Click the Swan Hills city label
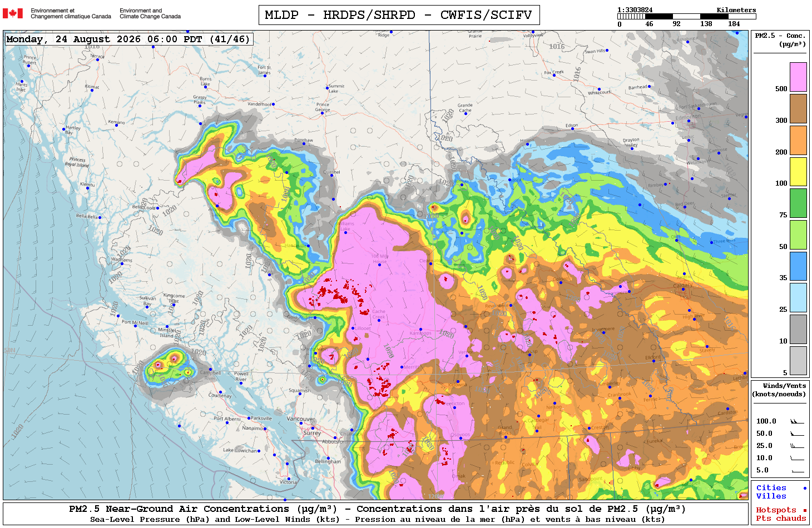This screenshot has height=528, width=812. click(x=595, y=51)
